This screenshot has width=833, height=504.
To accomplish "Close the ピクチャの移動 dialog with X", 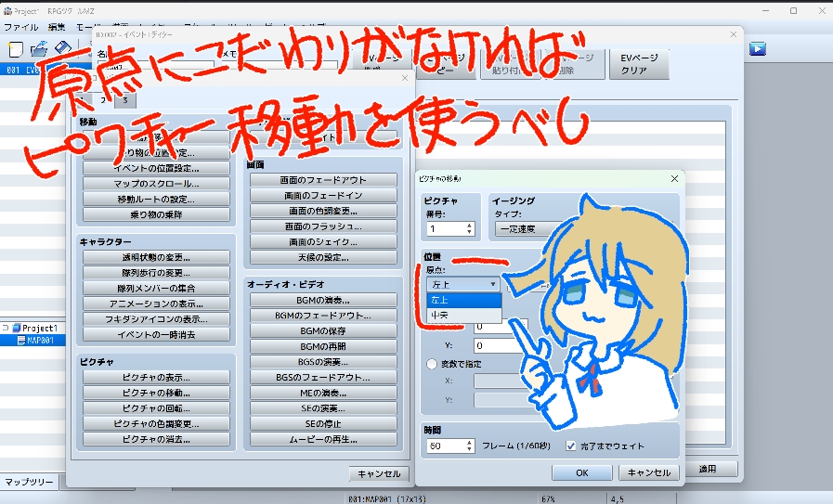I will pyautogui.click(x=674, y=179).
